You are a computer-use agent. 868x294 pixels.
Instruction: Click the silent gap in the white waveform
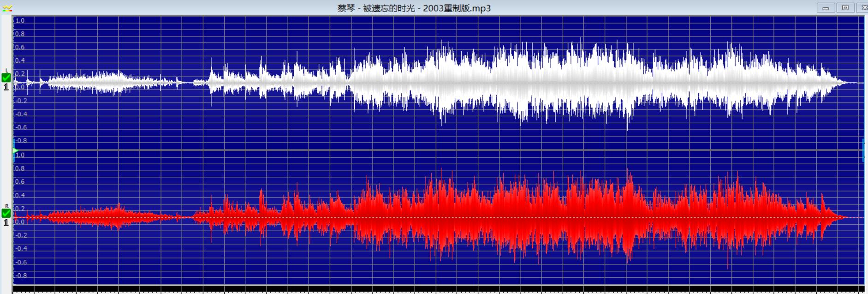188,83
